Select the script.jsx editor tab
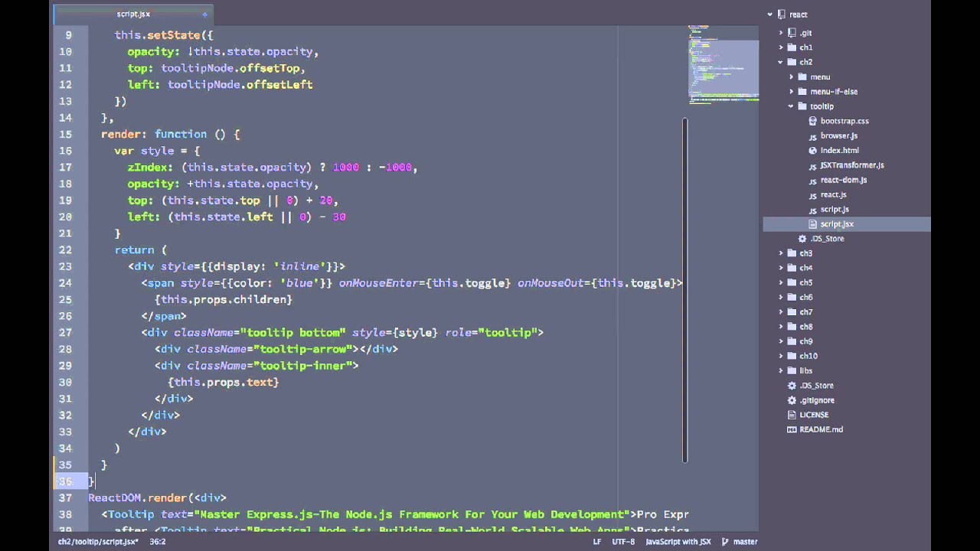The height and width of the screenshot is (551, 980). click(133, 14)
